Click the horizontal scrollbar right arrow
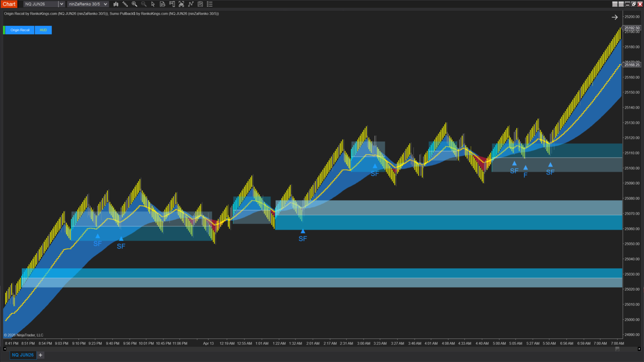Screen dimensions: 644x362 [639, 349]
